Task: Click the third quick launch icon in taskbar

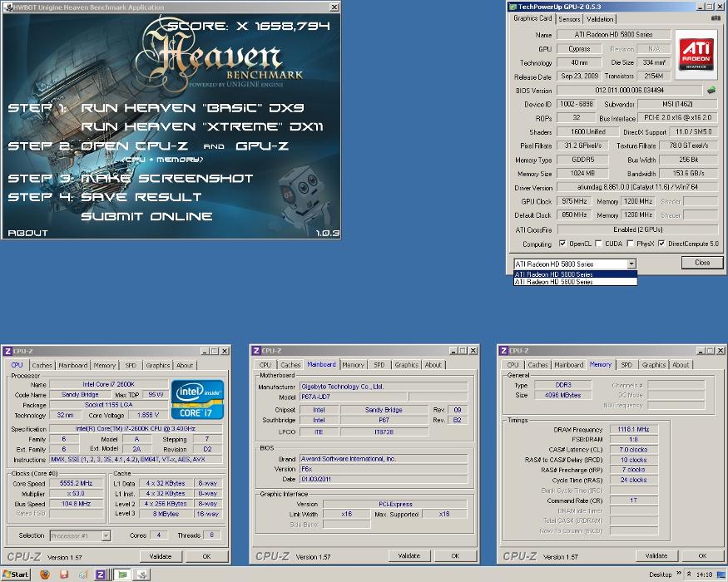Action: (x=83, y=575)
